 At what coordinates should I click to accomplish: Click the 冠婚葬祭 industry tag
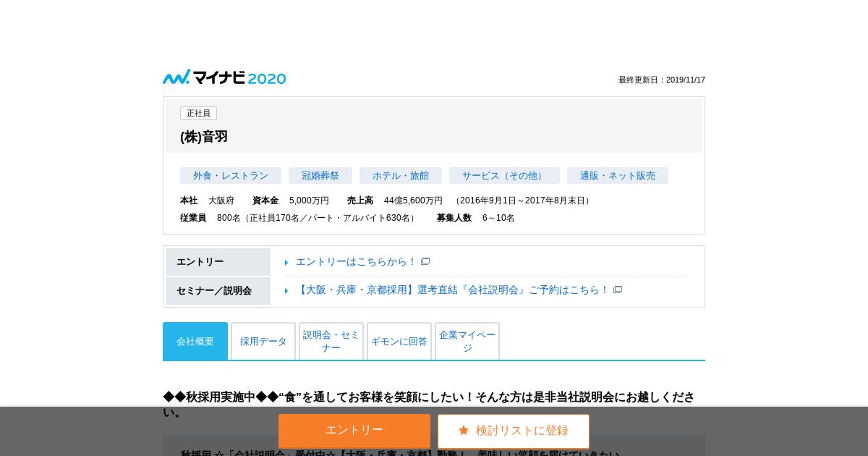320,175
